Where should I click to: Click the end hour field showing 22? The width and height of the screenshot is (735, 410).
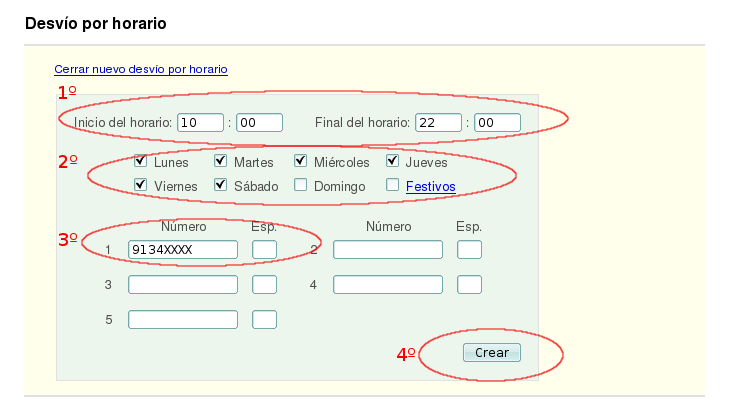click(438, 122)
